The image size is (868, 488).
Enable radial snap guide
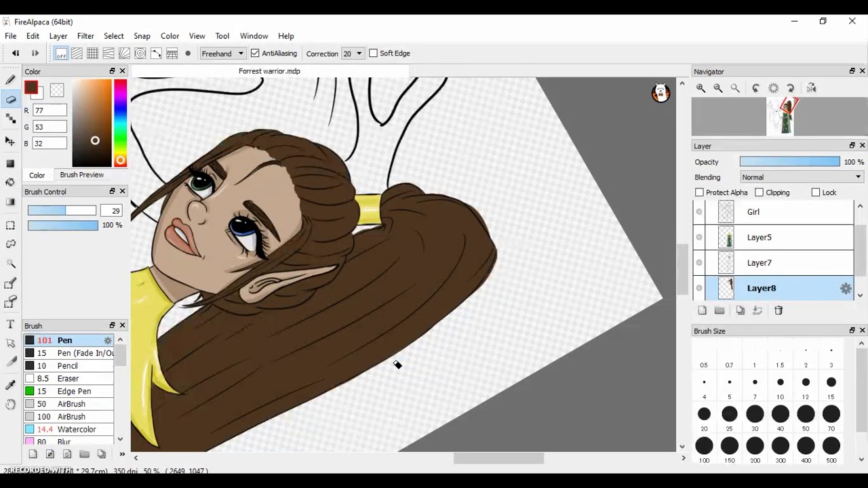(x=124, y=54)
